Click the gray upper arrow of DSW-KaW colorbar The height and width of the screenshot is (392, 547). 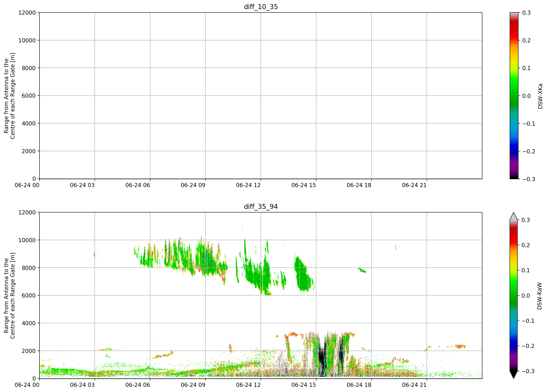(514, 217)
